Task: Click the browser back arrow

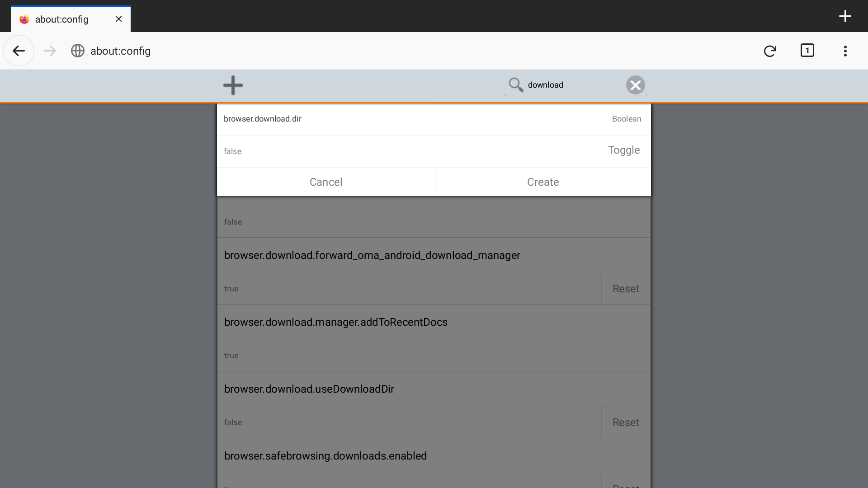Action: pos(19,51)
